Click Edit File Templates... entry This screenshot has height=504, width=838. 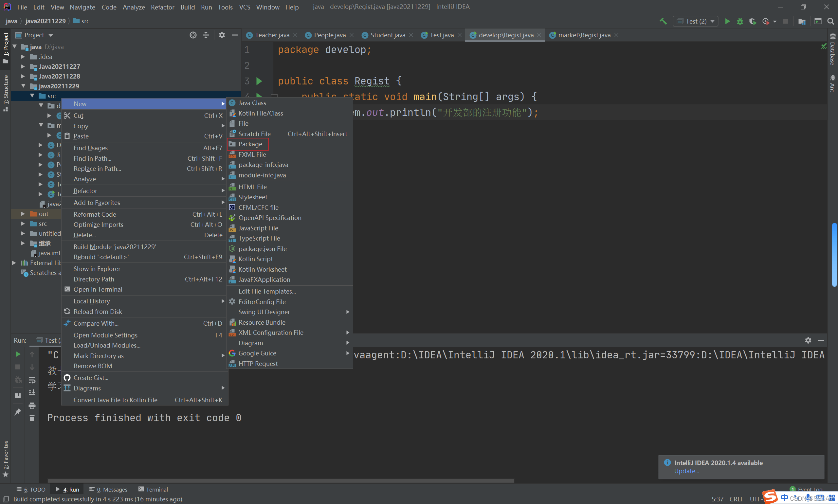coord(289,291)
